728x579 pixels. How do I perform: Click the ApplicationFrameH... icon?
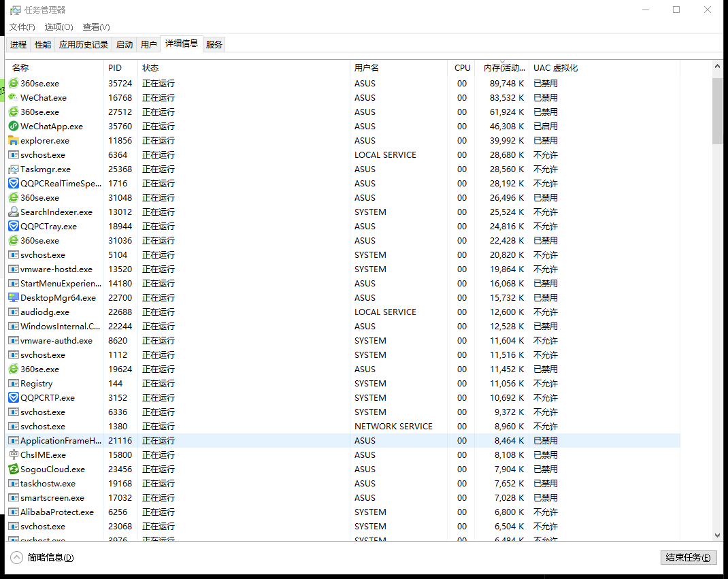(x=14, y=441)
